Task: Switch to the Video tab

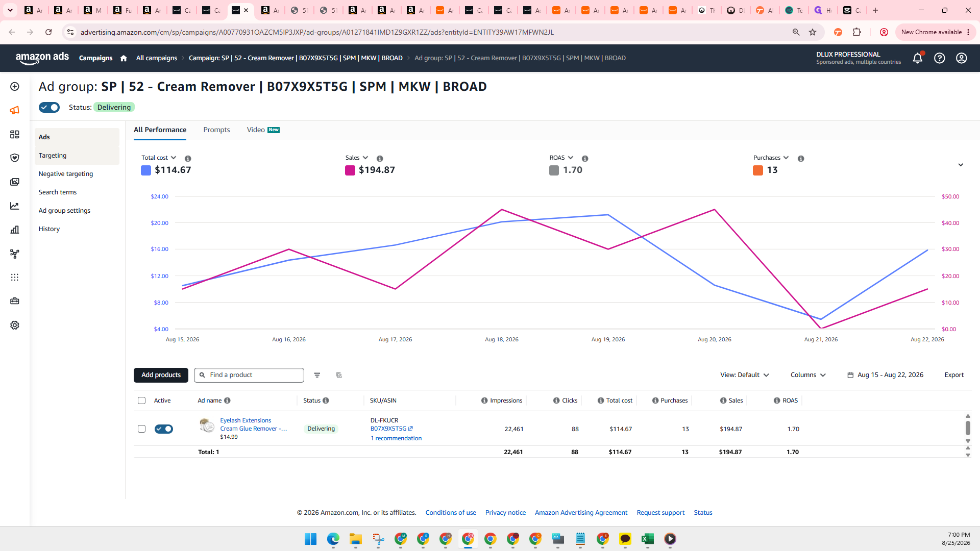Action: tap(263, 130)
